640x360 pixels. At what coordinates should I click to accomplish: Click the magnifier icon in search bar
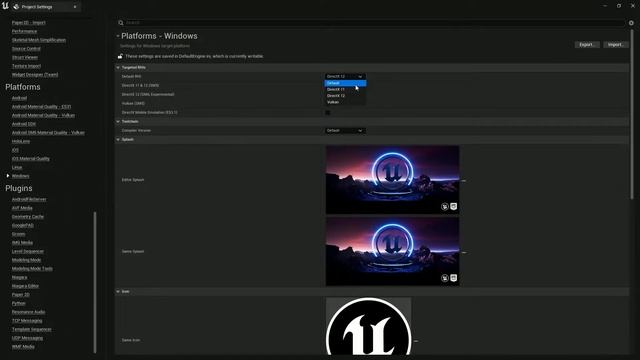121,23
